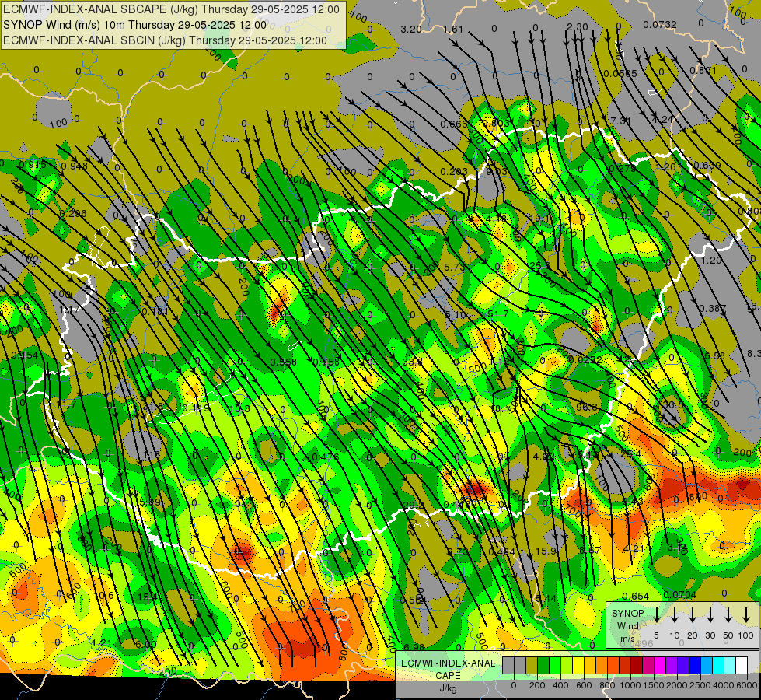Click the 2.30 value near top
This screenshot has height=700, width=761.
[x=577, y=26]
